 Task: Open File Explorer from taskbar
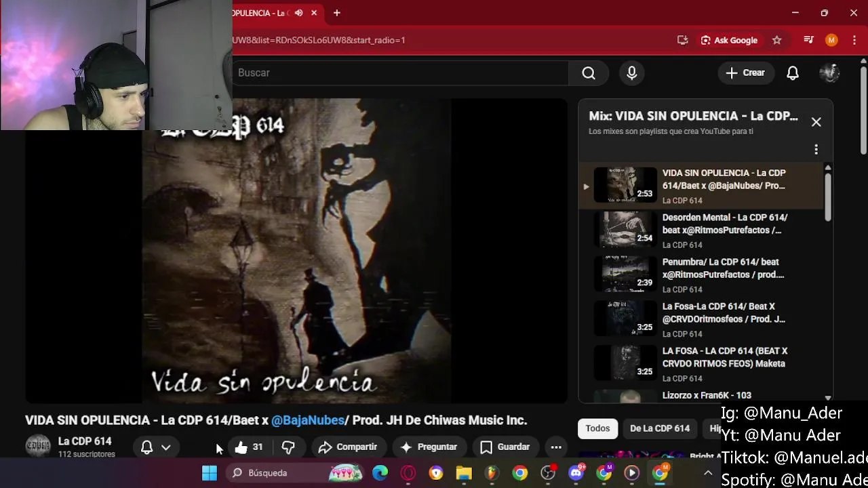coord(464,473)
